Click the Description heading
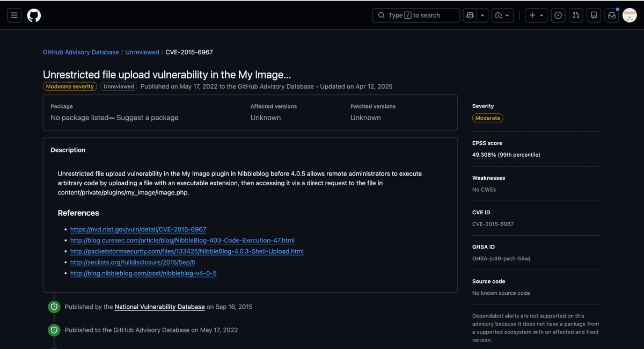644x349 pixels. [68, 150]
